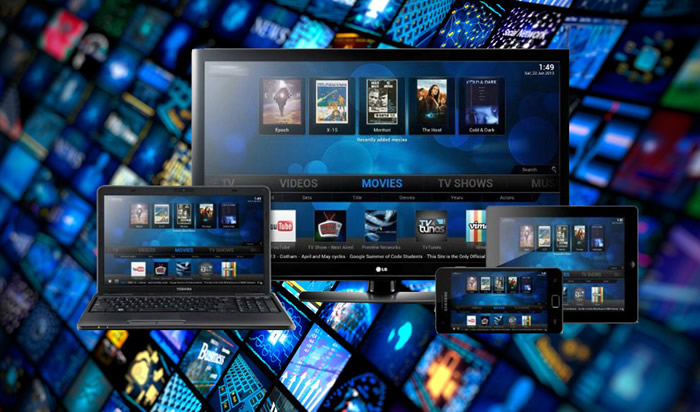Viewport: 700px width, 412px height.
Task: Launch the TvTunes add-on icon on the TV
Action: [x=431, y=226]
